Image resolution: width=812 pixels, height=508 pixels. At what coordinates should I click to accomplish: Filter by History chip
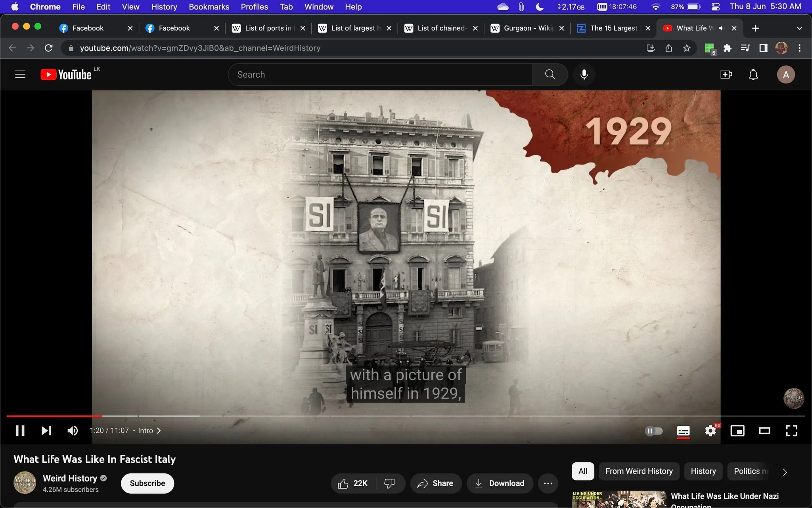pos(703,471)
